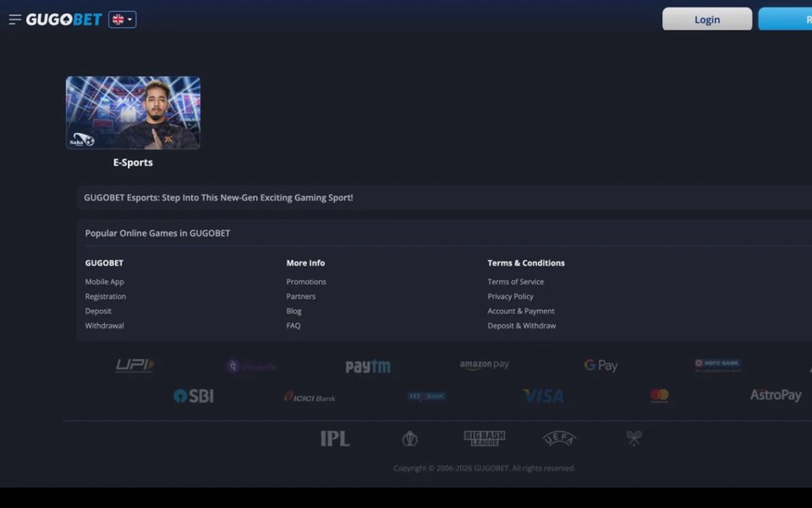Screen dimensions: 812x508
Task: Click the ICICI Bank logo
Action: (310, 397)
